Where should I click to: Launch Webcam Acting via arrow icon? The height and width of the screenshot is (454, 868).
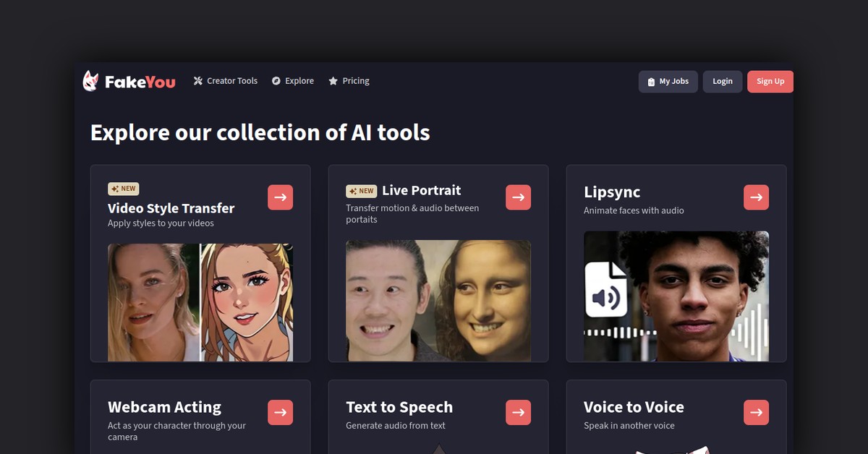coord(280,413)
